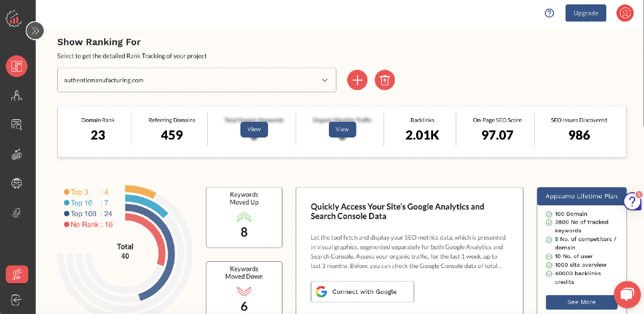This screenshot has height=314, width=644.
Task: View Total Organic Keywords data
Action: 254,129
